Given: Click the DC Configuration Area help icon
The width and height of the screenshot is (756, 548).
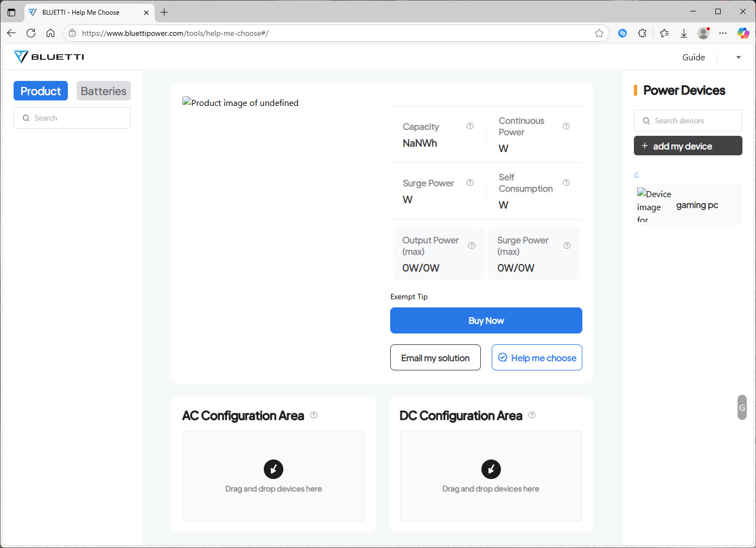Looking at the screenshot, I should (x=532, y=415).
